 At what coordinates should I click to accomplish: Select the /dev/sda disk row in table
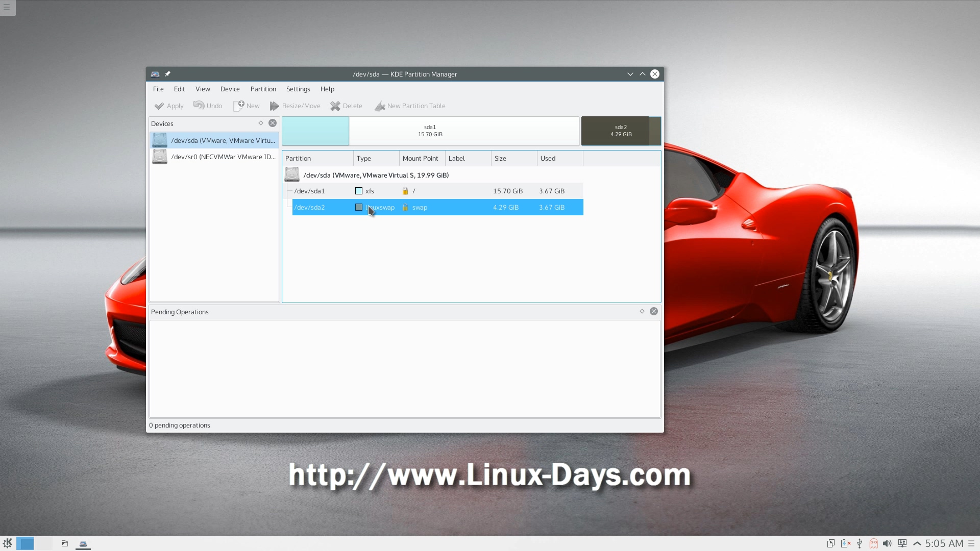[433, 175]
